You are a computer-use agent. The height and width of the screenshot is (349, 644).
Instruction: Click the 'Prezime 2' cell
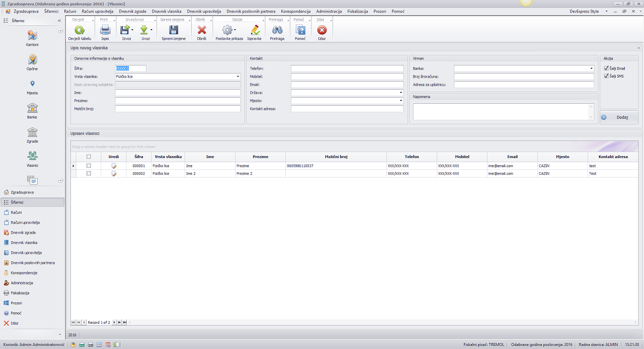click(260, 173)
